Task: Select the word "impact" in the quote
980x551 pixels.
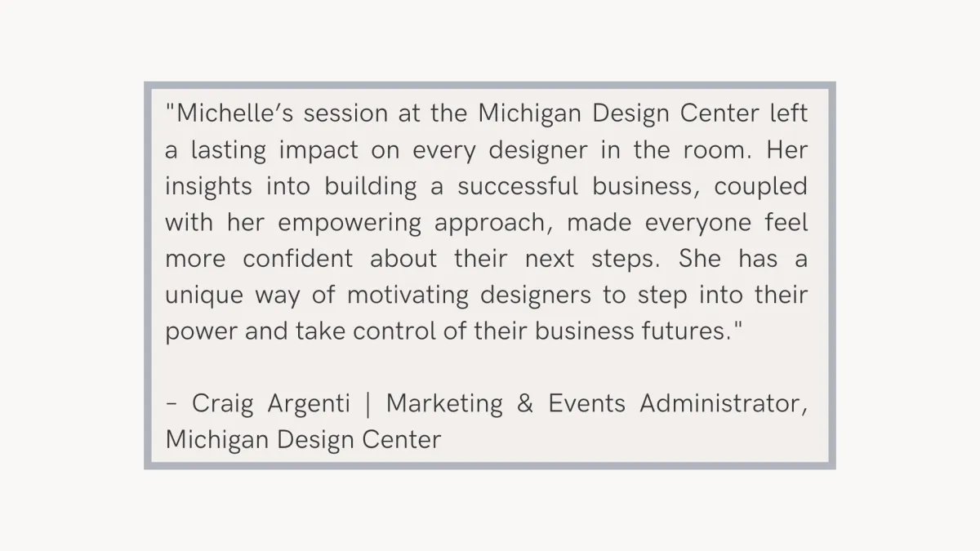Action: pyautogui.click(x=318, y=152)
